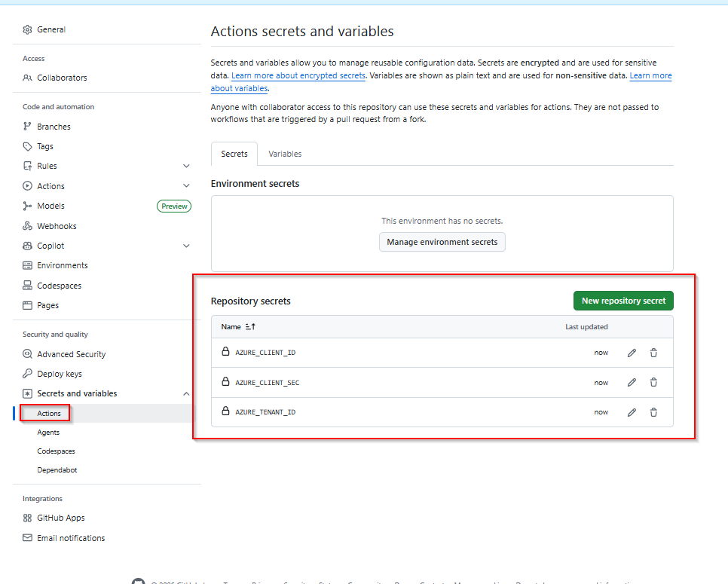Click the Webhooks icon
Screen dimensions: 728x584
click(27, 226)
